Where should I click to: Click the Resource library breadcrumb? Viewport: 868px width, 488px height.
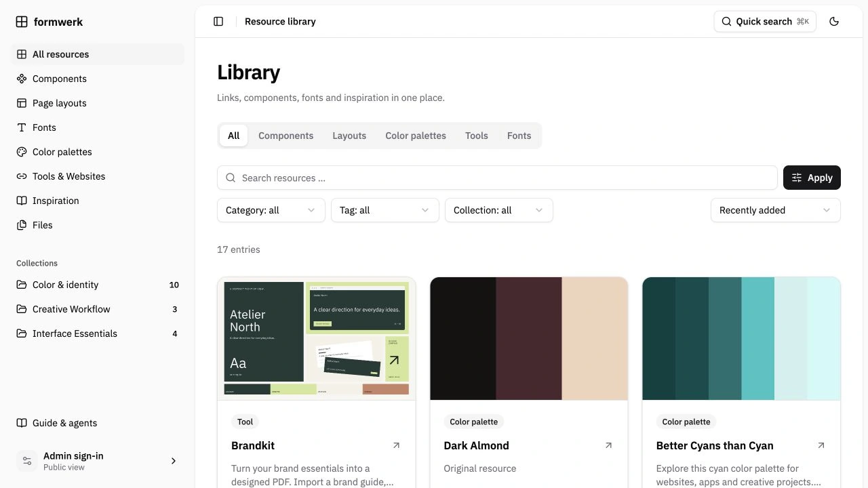(280, 22)
